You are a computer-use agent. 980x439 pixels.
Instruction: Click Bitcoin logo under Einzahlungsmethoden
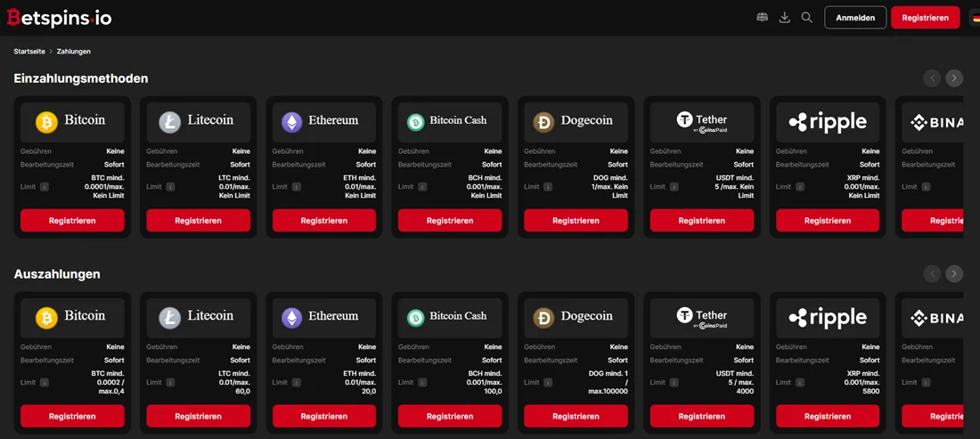pos(72,122)
